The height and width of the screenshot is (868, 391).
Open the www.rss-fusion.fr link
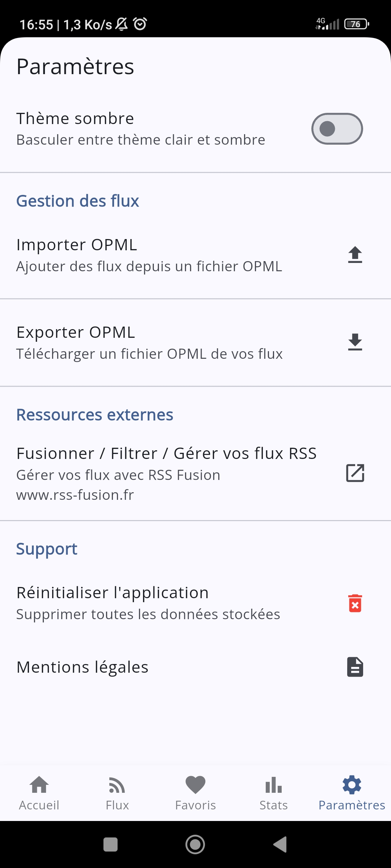click(75, 495)
